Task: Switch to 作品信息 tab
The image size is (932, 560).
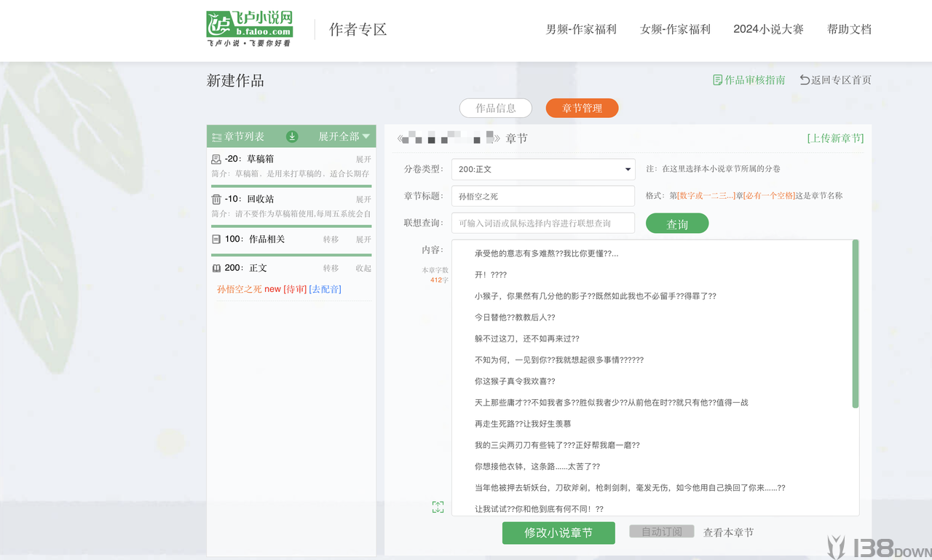Action: coord(496,108)
